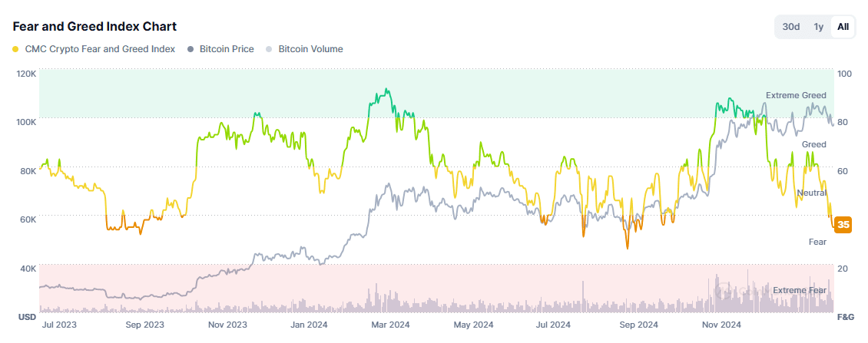Click the Jul 2023 date axis label
The height and width of the screenshot is (343, 868).
[58, 325]
